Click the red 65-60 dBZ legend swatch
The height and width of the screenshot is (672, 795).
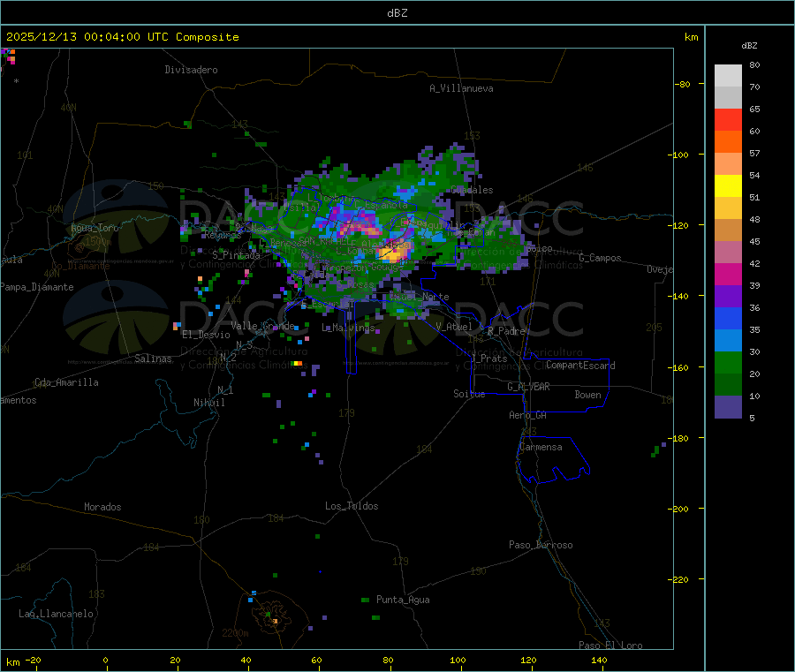728,119
